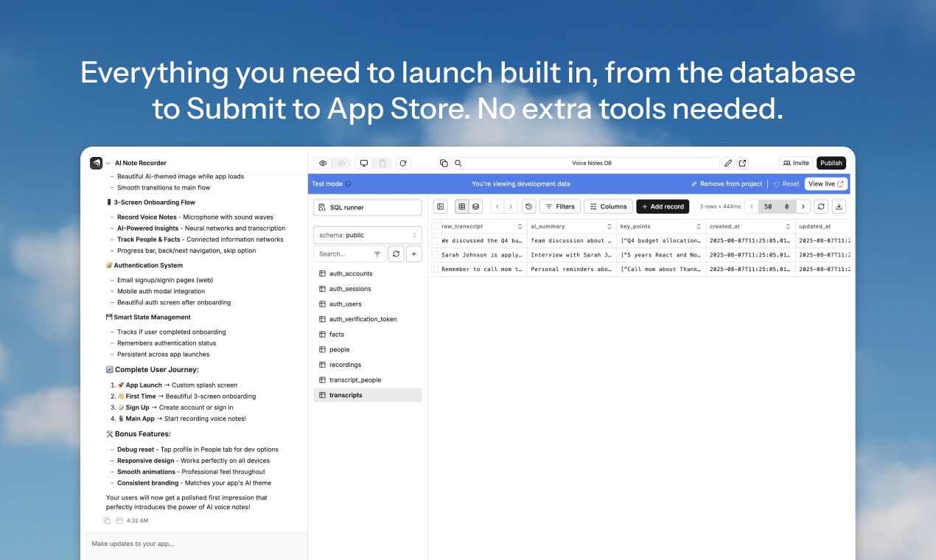Click the app logo beside AI Note Recorder
This screenshot has height=560, width=936.
(96, 163)
